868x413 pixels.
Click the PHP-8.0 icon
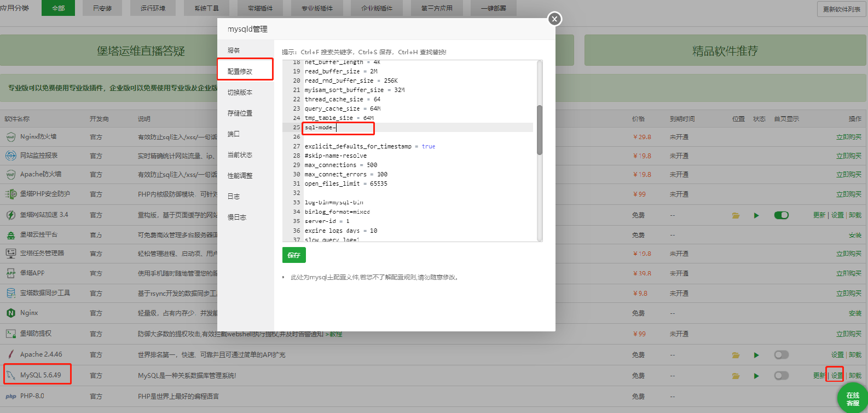click(x=11, y=396)
